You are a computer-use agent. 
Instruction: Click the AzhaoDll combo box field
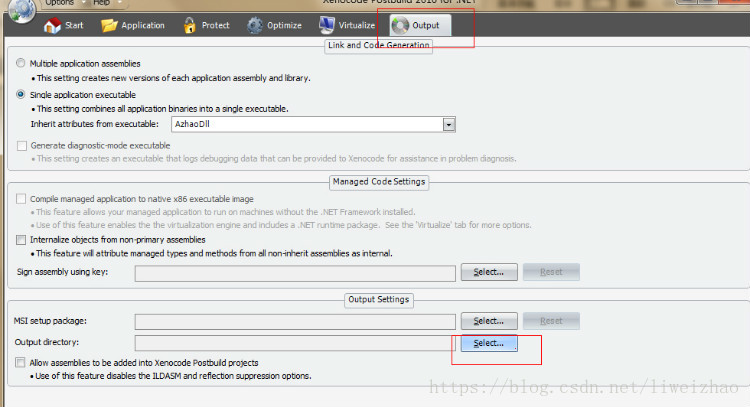coord(313,124)
